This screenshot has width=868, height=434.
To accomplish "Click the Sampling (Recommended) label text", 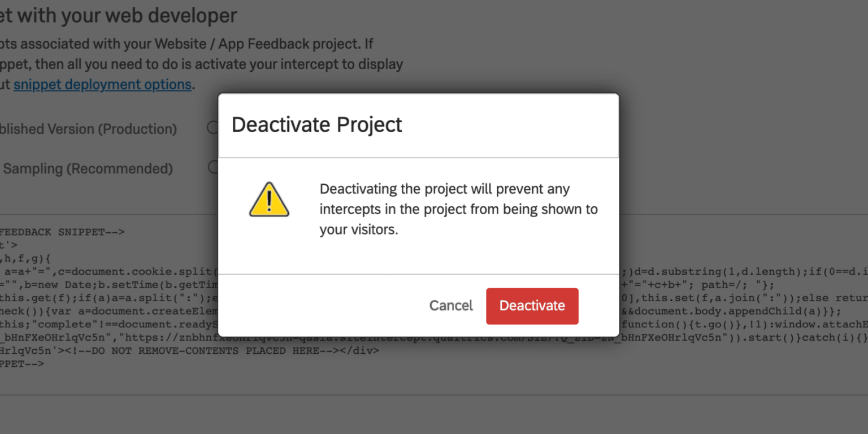I will coord(87,168).
